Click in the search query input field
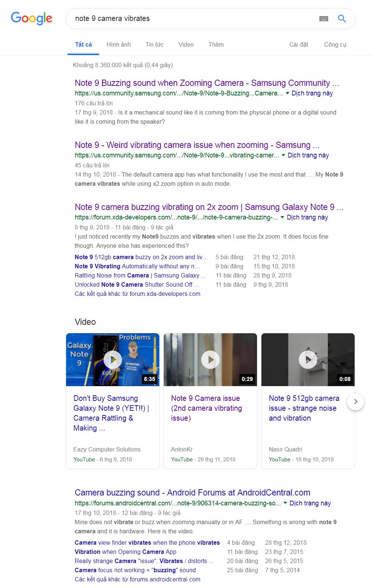 [x=191, y=19]
